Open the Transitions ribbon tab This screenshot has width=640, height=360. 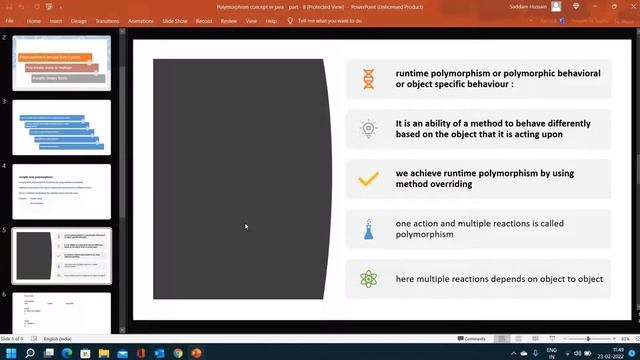[107, 21]
